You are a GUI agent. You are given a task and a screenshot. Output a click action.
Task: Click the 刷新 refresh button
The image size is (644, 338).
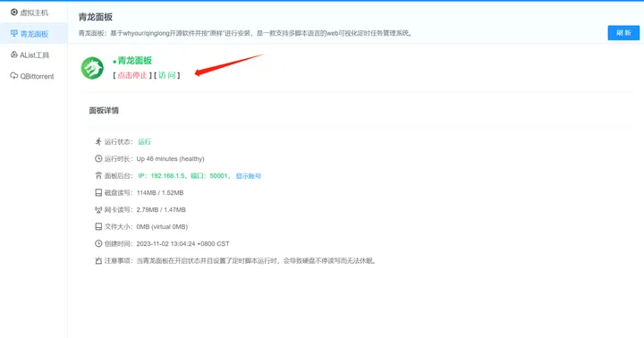coord(623,33)
